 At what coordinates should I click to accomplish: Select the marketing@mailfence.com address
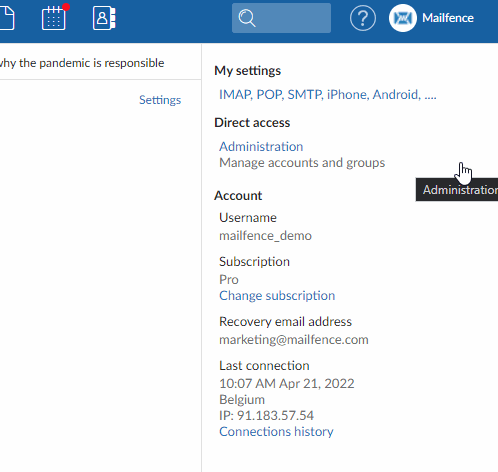[x=294, y=340]
